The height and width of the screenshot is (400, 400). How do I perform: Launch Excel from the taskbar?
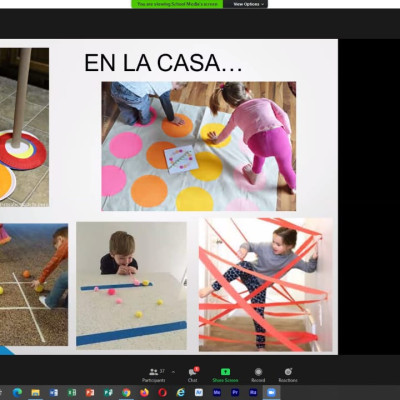click(72, 393)
